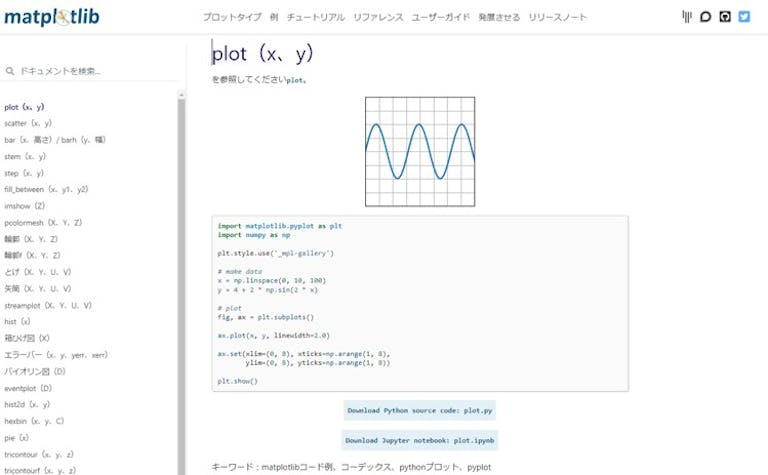Screen dimensions: 768x475
Task: Download Python source code plot.py
Action: [420, 410]
